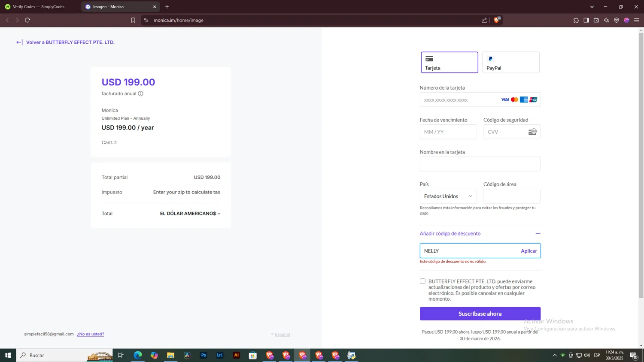Show hidden system tray icons
The image size is (644, 362).
coord(554,355)
